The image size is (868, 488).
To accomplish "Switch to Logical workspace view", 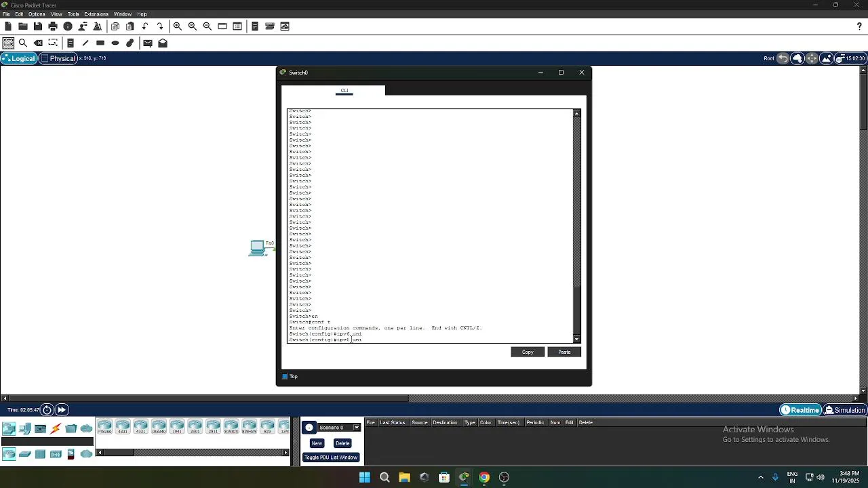I will (18, 58).
